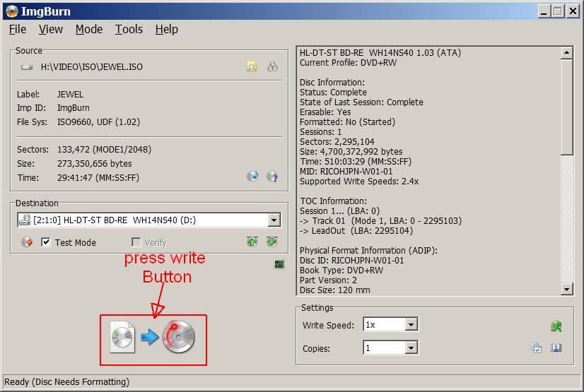Click the 'Ready (Disc Needs Formatting)' status text
This screenshot has width=584, height=392.
pos(66,382)
